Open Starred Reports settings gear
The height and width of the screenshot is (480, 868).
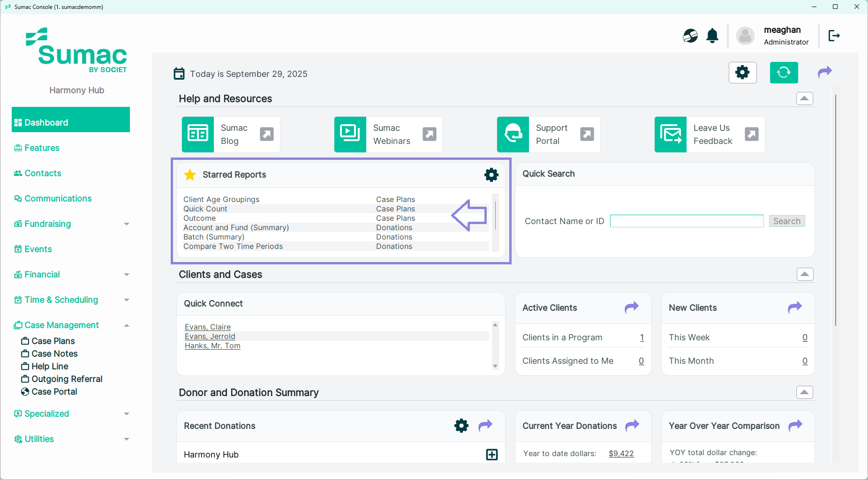coord(491,175)
